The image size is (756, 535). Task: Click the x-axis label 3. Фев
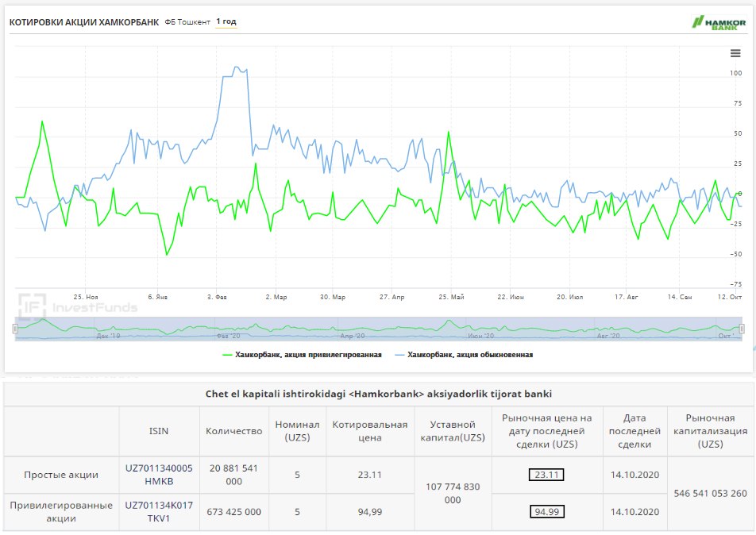click(x=217, y=297)
